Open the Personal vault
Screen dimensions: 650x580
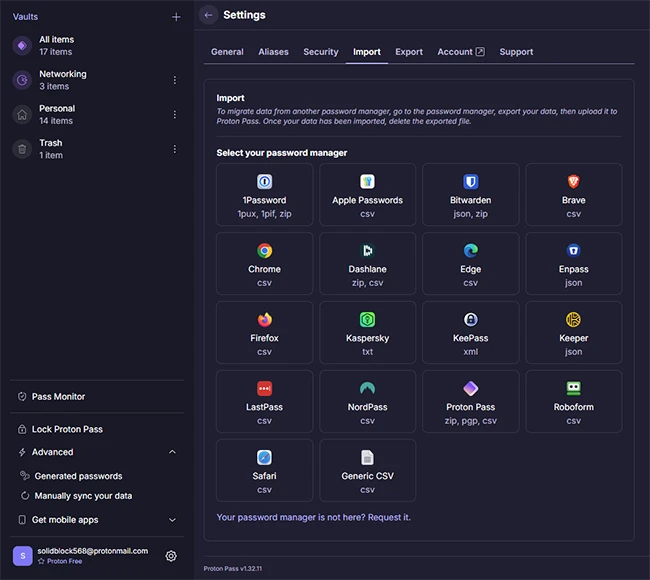(57, 114)
